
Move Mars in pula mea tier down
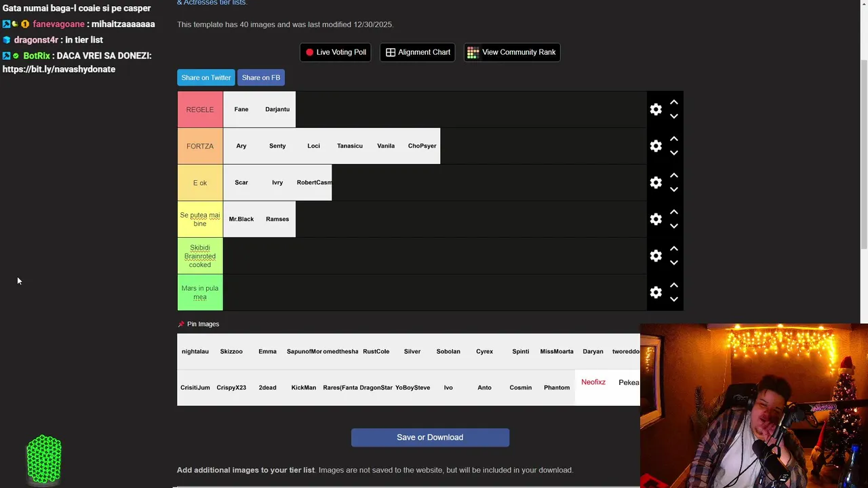coord(674,299)
